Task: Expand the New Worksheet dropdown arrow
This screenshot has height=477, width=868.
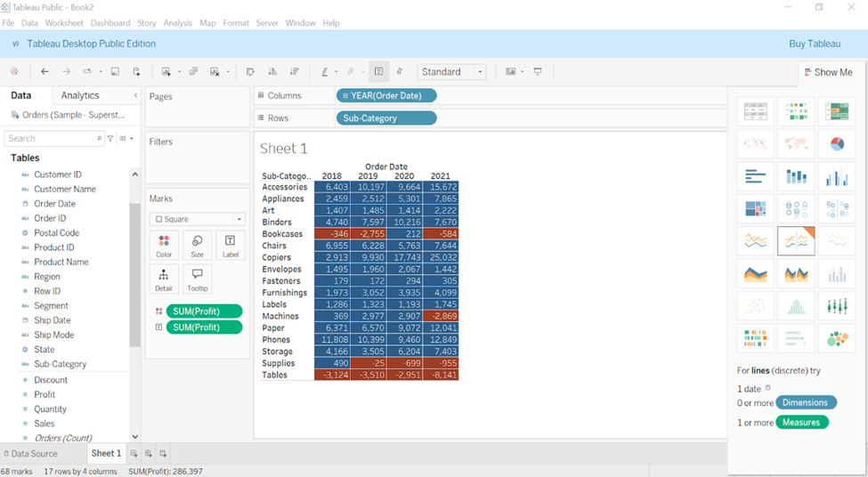Action: click(179, 72)
